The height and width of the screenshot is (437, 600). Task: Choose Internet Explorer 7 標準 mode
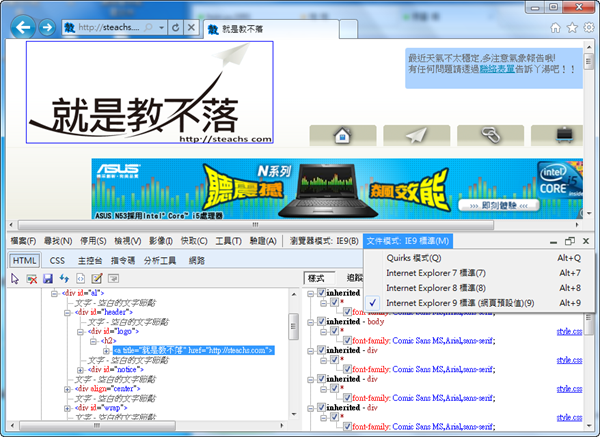(479, 273)
